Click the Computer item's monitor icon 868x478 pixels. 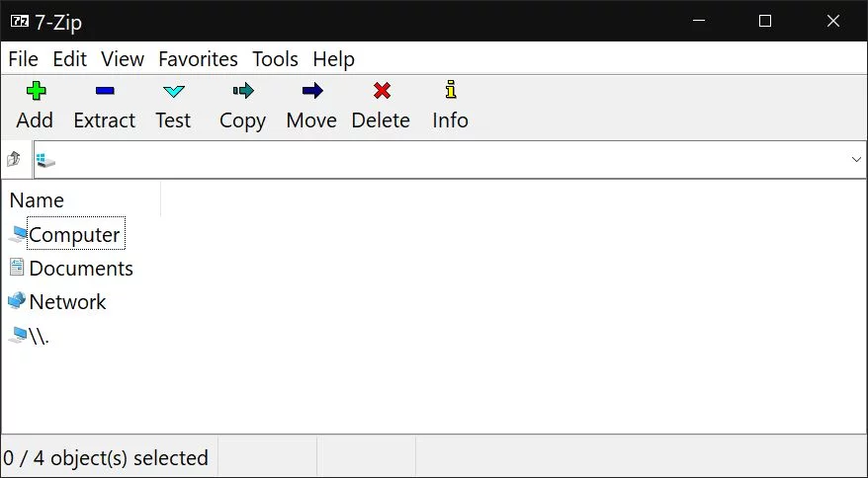click(x=18, y=234)
